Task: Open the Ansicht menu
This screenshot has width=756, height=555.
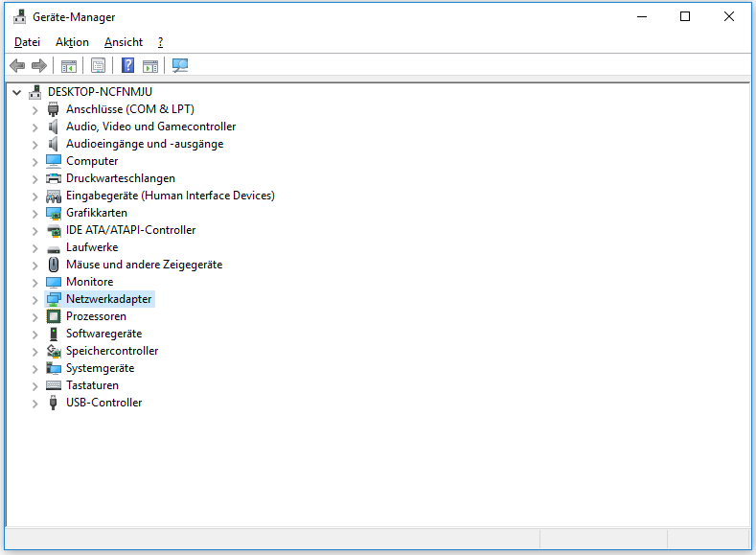Action: [x=124, y=42]
